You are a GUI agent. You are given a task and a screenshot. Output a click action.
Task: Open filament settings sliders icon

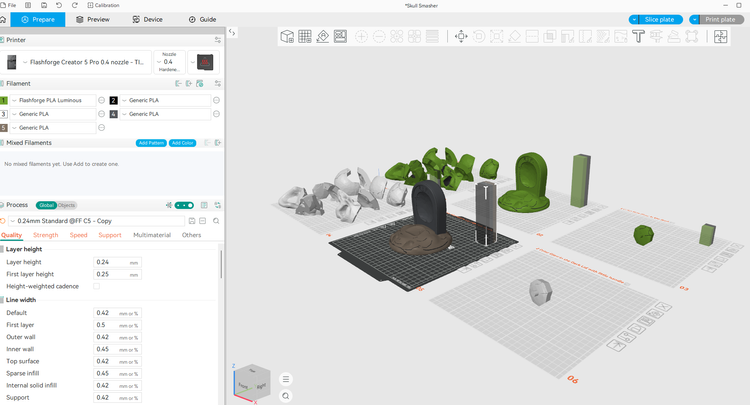click(218, 83)
